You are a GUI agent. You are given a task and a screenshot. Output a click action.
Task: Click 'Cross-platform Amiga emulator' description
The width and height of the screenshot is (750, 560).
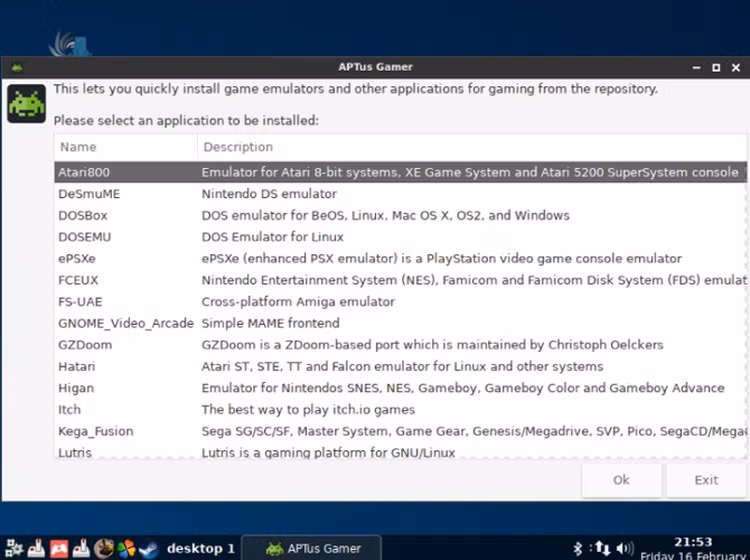(298, 302)
